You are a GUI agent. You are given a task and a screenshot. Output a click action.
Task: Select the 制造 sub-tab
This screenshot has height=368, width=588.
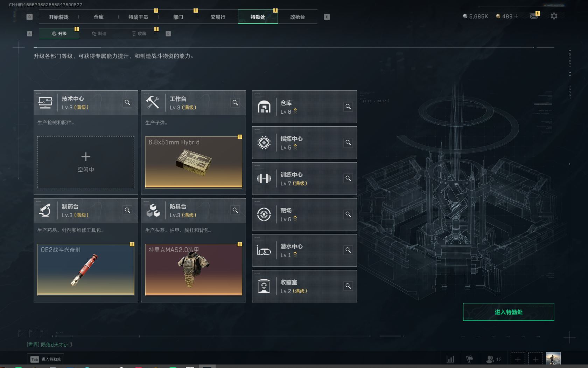tap(99, 34)
